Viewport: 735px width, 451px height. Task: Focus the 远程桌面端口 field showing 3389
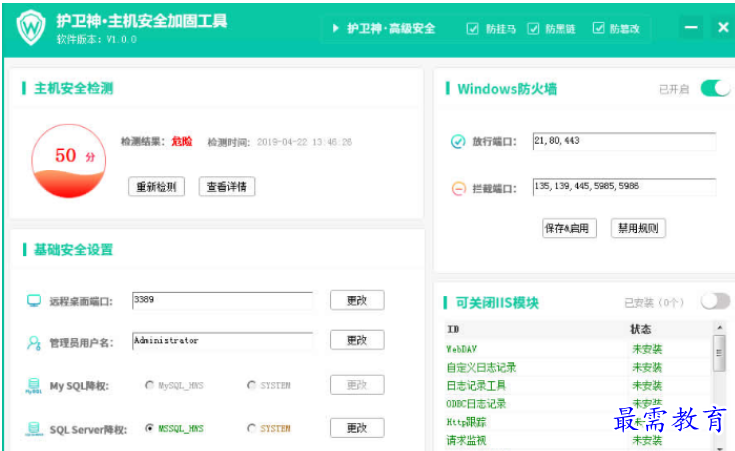pyautogui.click(x=223, y=301)
